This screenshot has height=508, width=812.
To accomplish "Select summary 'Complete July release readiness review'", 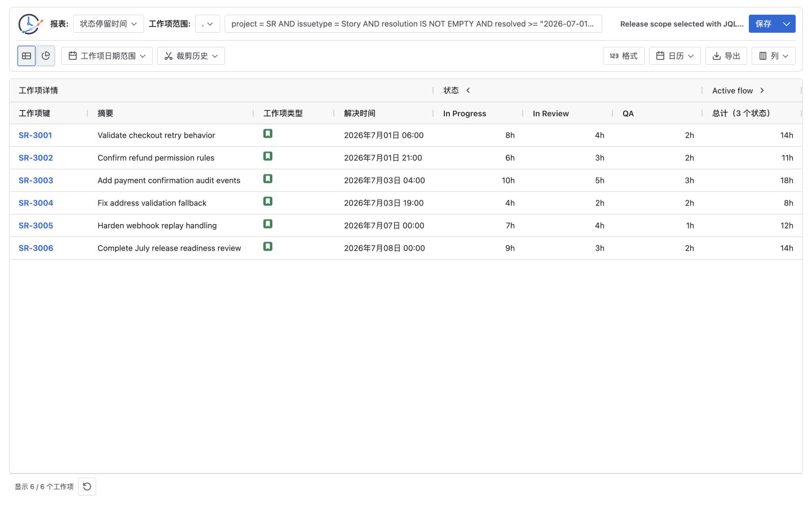I will tap(169, 248).
